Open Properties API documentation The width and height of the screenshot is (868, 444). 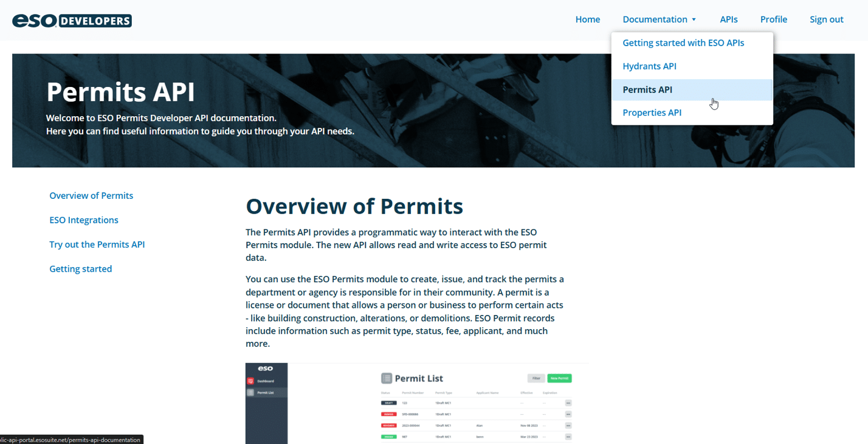pyautogui.click(x=652, y=113)
